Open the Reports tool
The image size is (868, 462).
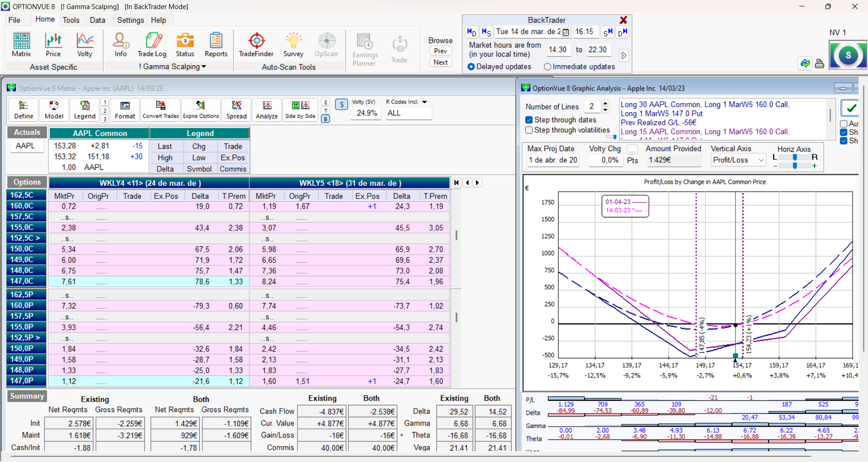216,45
